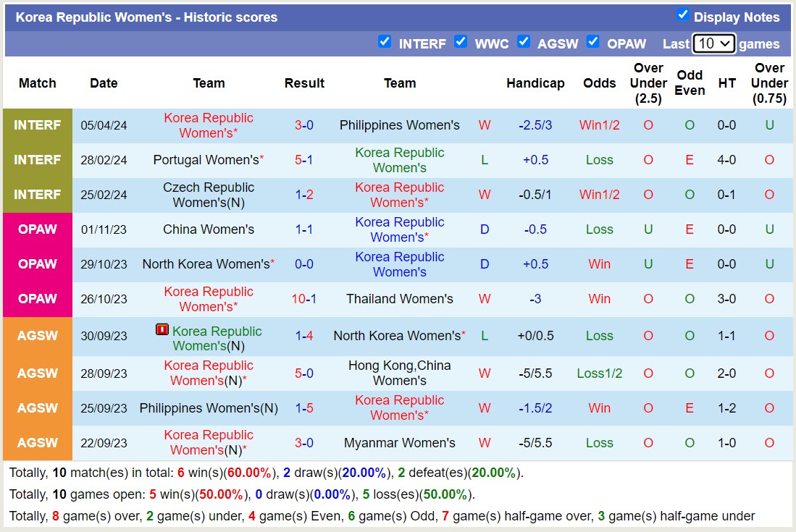Screen dimensions: 796x532
Task: Click the OPAW label in 01/11/23 row
Action: coord(38,229)
